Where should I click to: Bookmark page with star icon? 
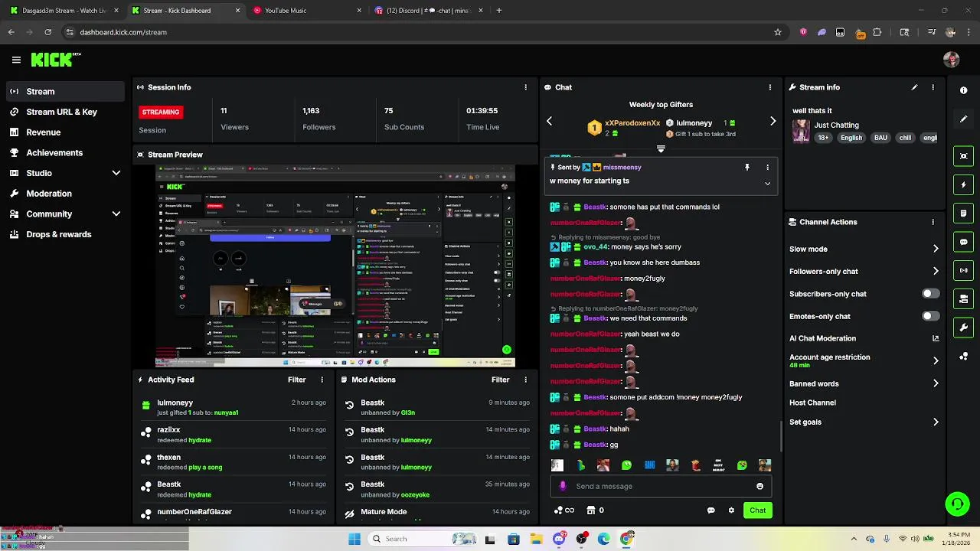coord(778,32)
